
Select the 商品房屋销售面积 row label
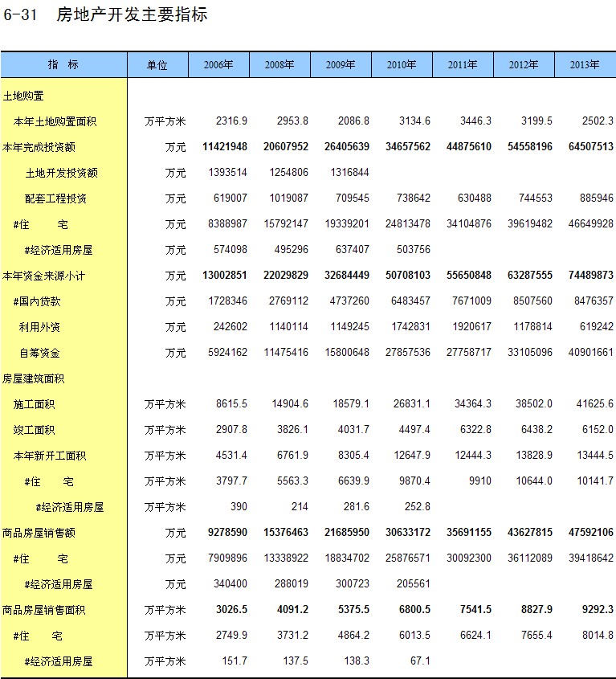[x=43, y=610]
